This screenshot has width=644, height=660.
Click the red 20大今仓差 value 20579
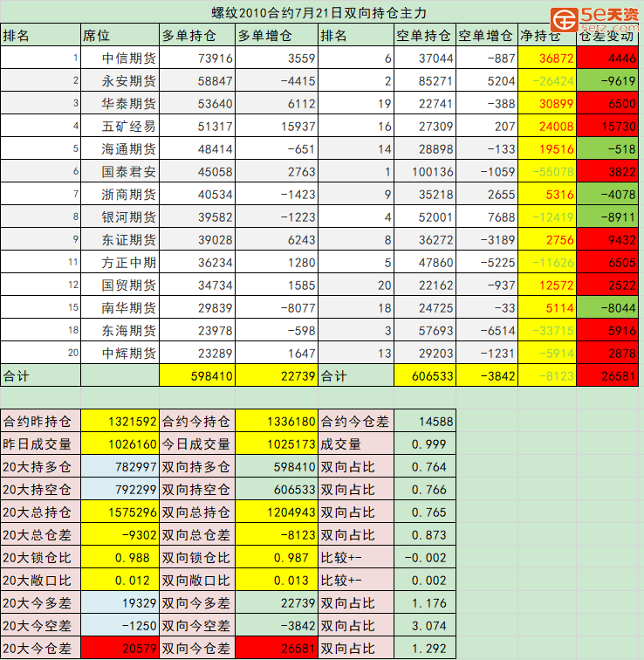(x=120, y=648)
